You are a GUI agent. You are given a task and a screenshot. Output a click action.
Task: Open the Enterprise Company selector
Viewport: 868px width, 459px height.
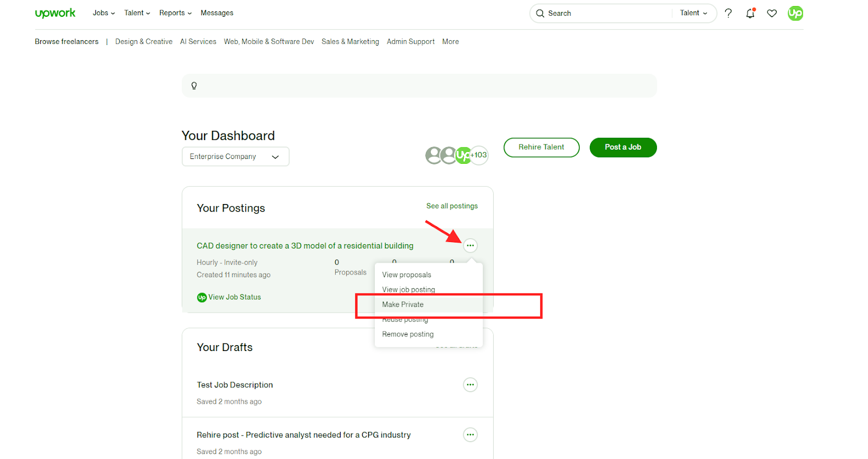pyautogui.click(x=235, y=157)
